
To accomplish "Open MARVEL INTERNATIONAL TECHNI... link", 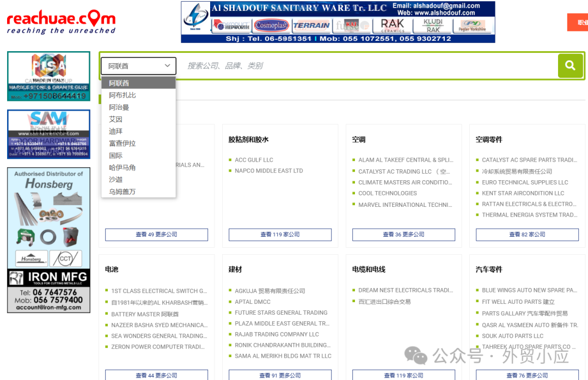I will coord(406,205).
